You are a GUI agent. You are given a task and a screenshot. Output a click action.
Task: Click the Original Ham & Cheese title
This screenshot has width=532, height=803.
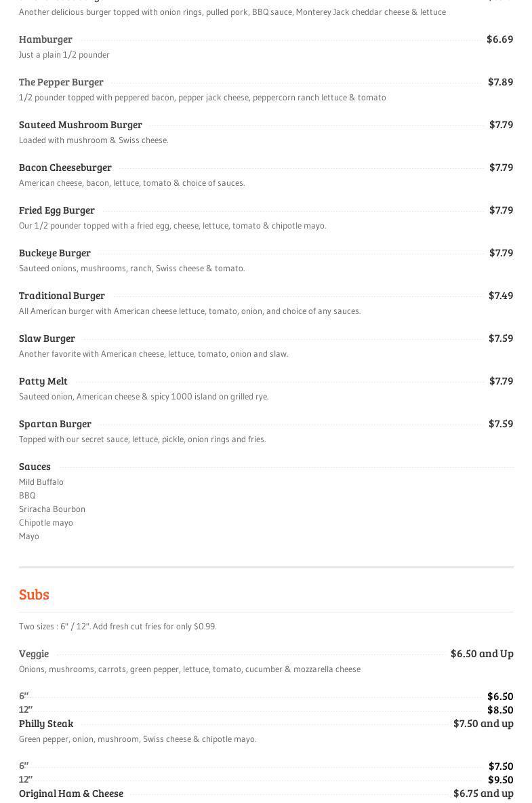tap(71, 794)
